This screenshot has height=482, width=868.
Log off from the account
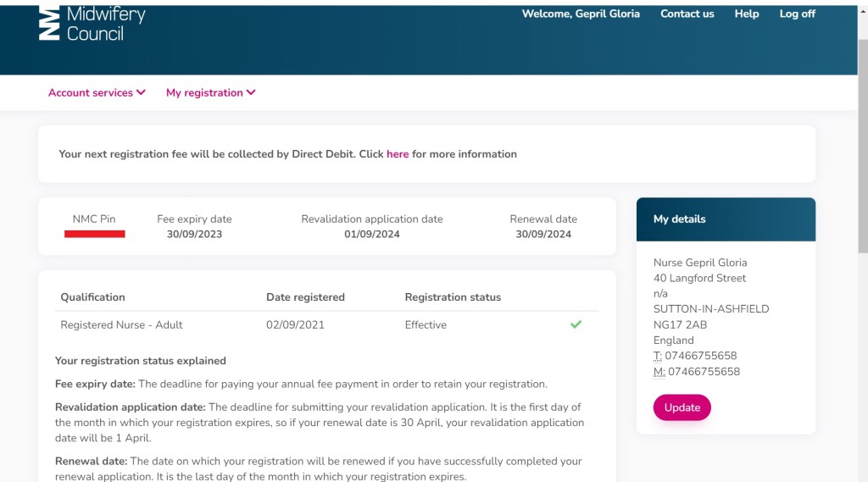click(797, 14)
